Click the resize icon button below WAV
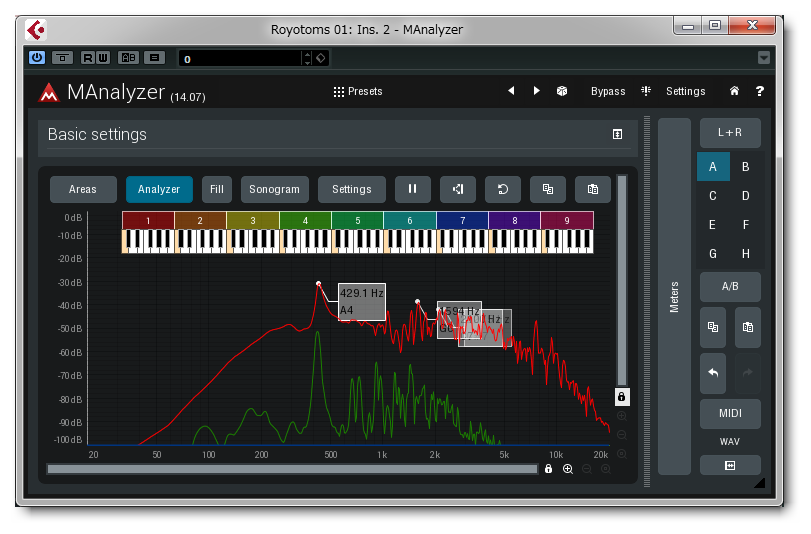Image resolution: width=811 pixels, height=534 pixels. click(730, 465)
